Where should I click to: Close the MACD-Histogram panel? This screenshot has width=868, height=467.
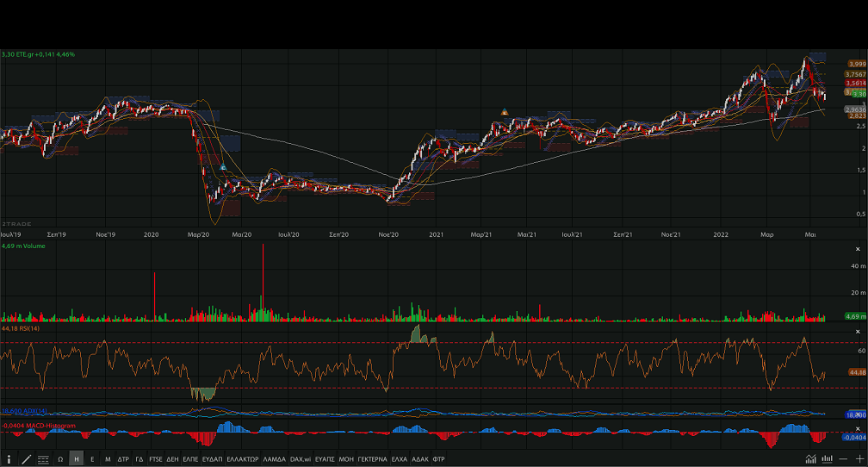(x=857, y=427)
